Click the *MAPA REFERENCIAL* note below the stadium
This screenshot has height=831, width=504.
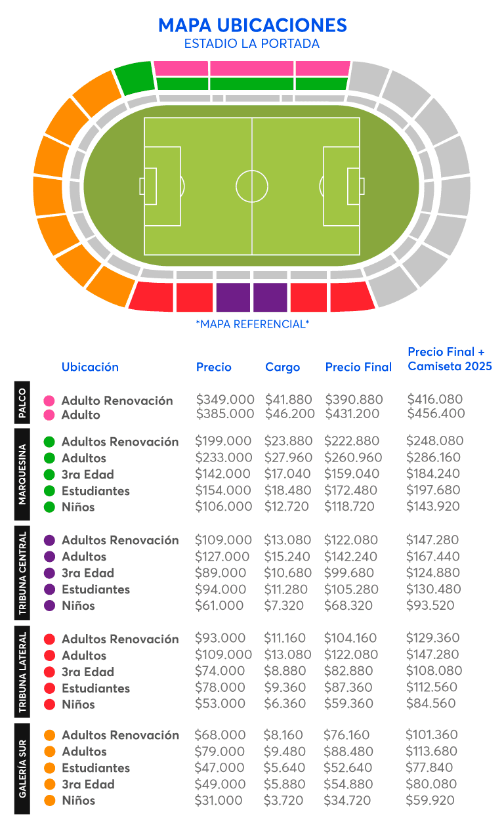pyautogui.click(x=252, y=324)
